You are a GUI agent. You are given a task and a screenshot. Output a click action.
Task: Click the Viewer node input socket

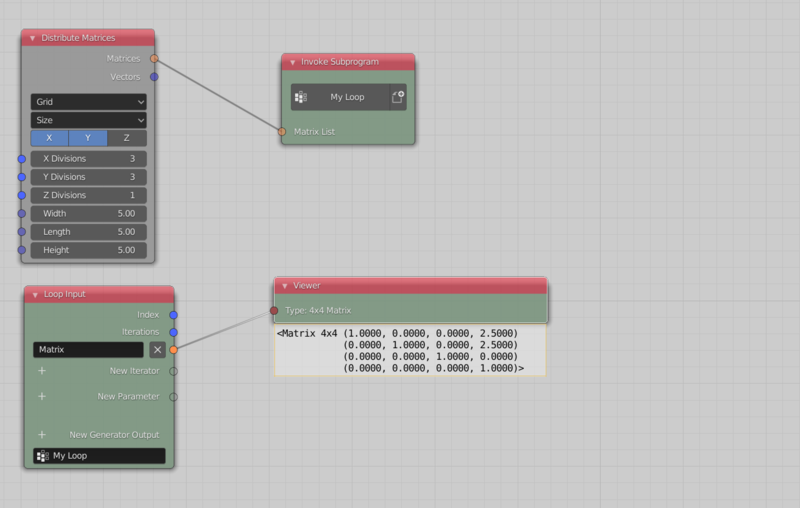[274, 311]
